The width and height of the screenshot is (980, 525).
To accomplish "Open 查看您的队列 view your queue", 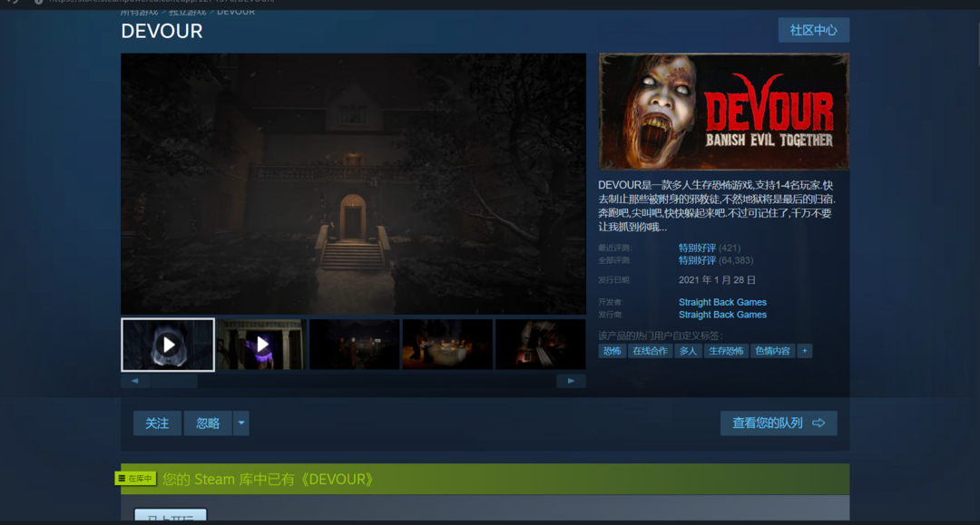I will (x=779, y=423).
